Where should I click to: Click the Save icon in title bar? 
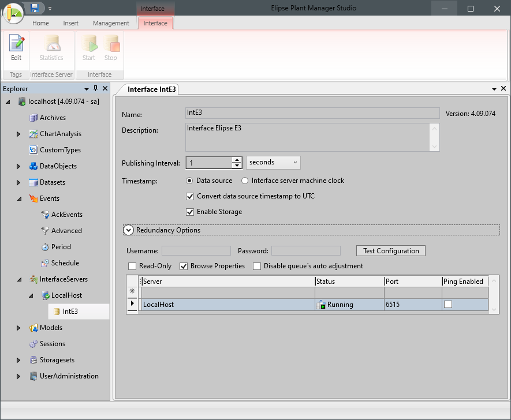click(x=35, y=8)
